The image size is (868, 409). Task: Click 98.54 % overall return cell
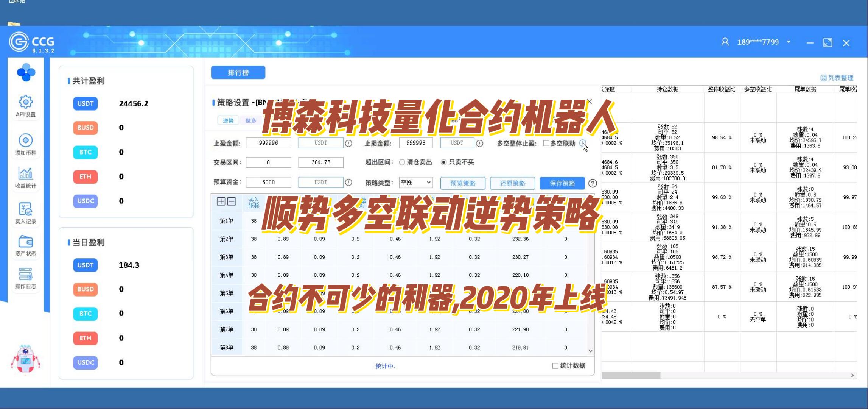point(722,137)
